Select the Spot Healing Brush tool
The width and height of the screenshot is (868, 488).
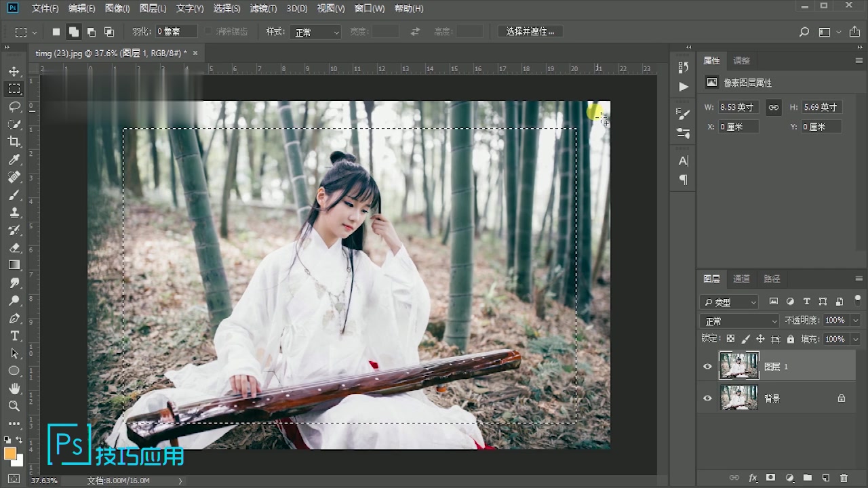(x=14, y=177)
